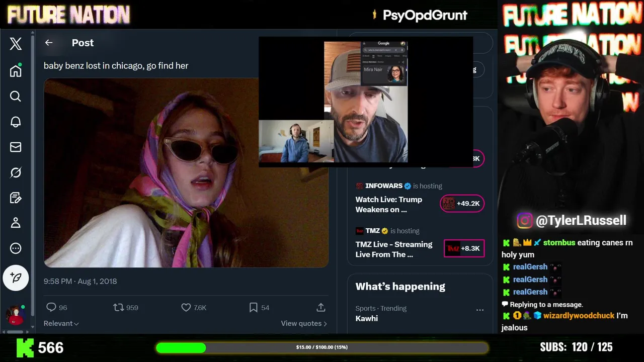
Task: Open the Relevant sort dropdown
Action: [x=61, y=323]
